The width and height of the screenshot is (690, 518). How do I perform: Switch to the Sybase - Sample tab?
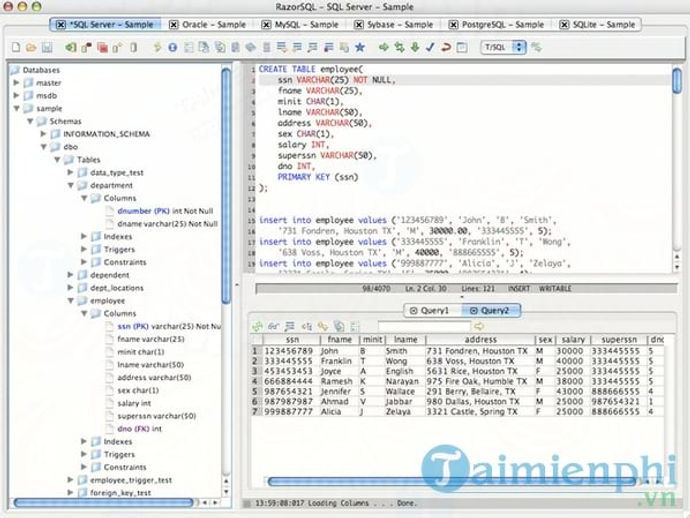pyautogui.click(x=400, y=25)
